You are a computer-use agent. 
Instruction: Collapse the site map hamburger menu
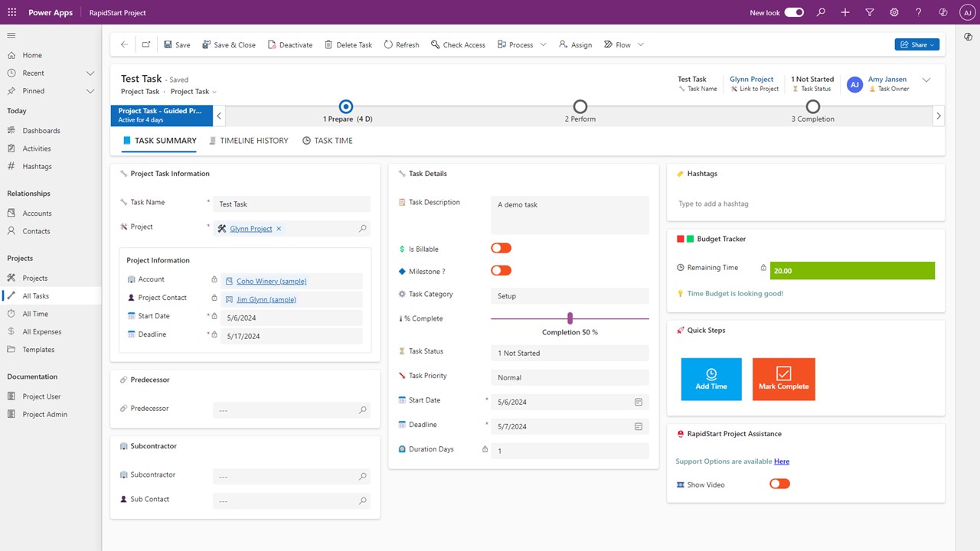pyautogui.click(x=11, y=36)
